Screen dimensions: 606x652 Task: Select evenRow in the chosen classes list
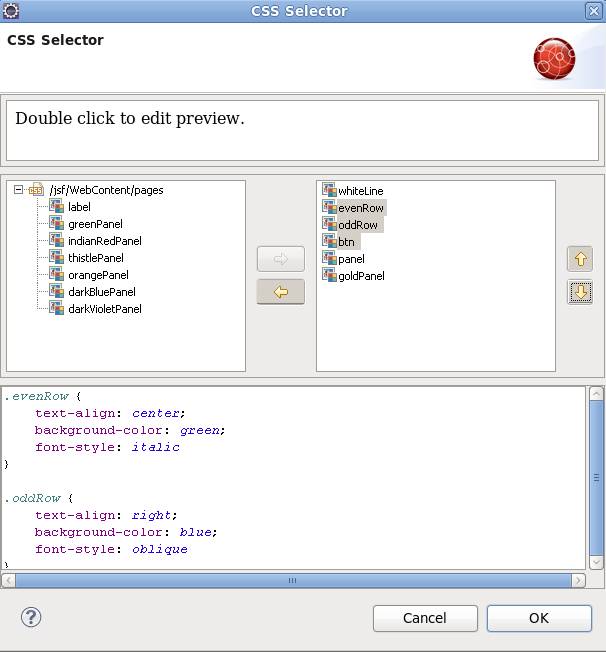click(361, 208)
